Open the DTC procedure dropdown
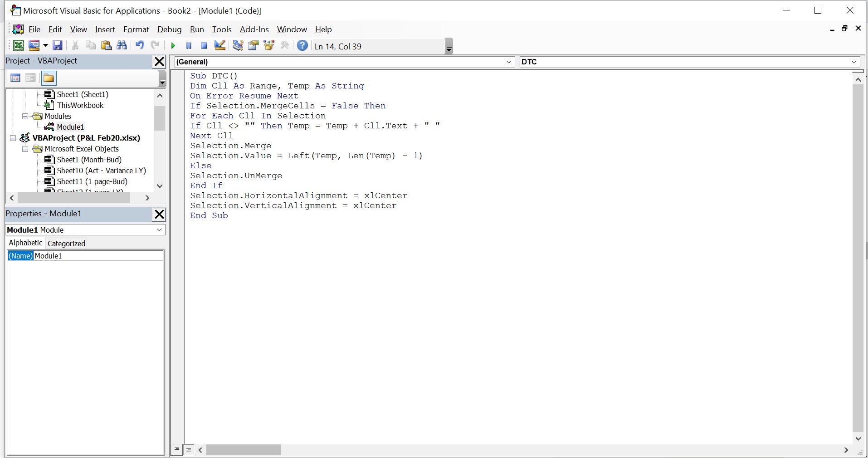This screenshot has width=868, height=458. click(854, 62)
